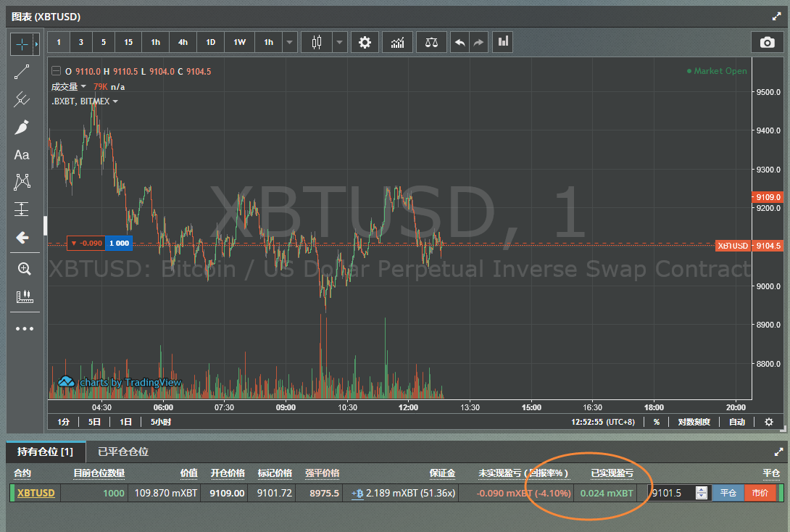Click the 标记价格 column header
The image size is (790, 532).
point(275,473)
